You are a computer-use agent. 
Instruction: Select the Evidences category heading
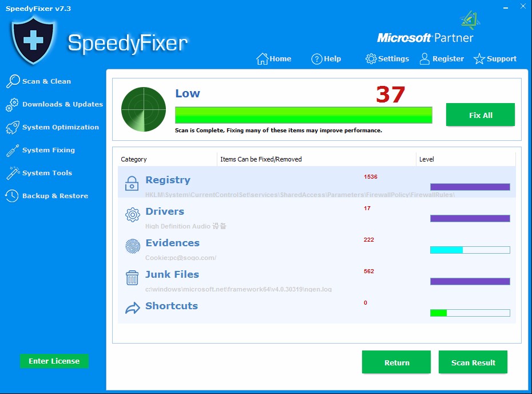[172, 243]
